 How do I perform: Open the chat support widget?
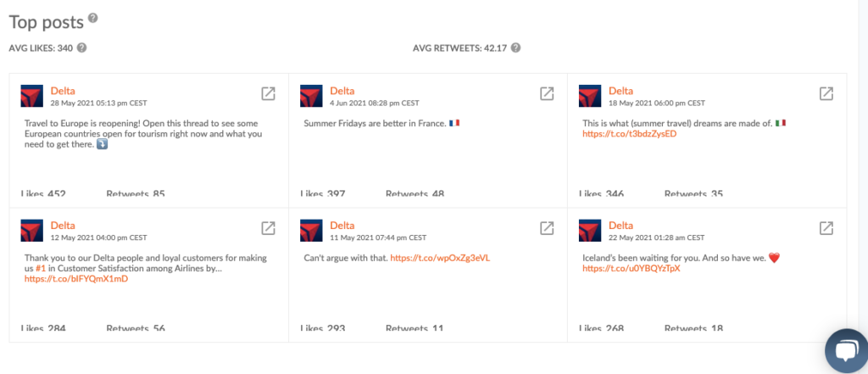tap(846, 351)
